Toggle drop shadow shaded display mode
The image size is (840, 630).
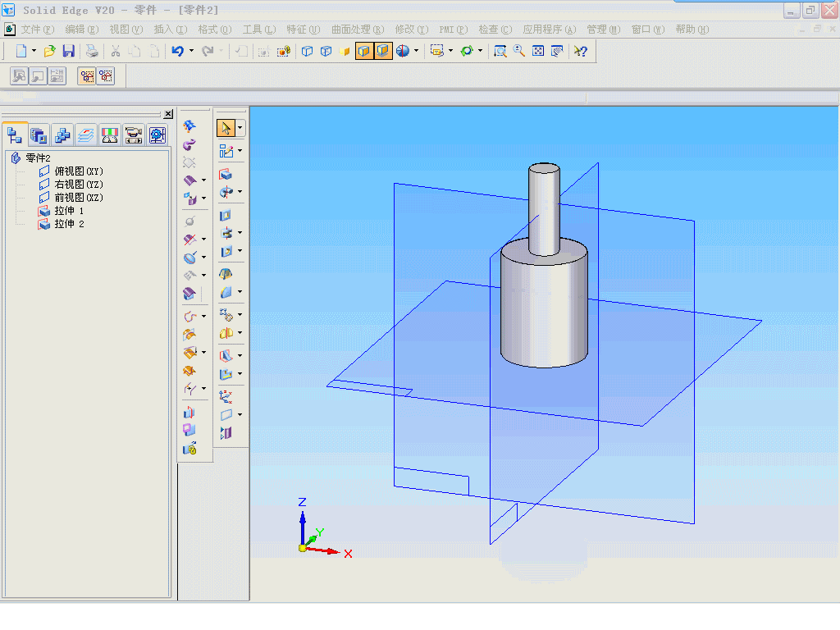point(383,51)
